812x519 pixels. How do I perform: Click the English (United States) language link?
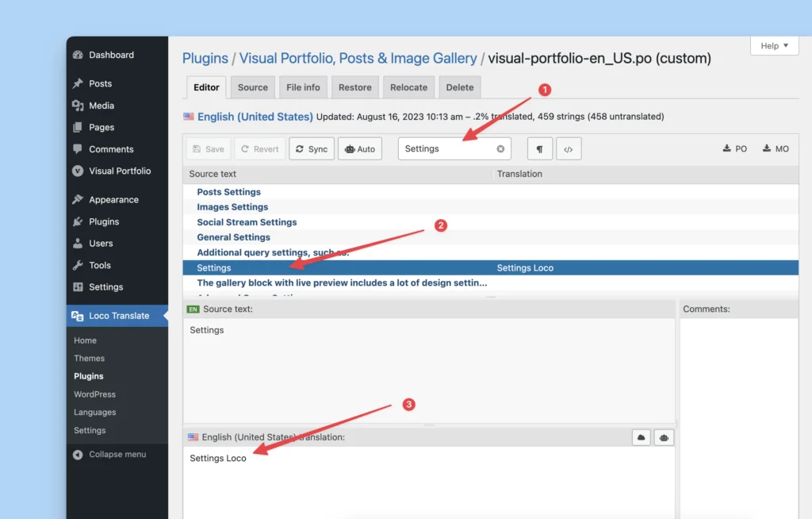point(255,117)
